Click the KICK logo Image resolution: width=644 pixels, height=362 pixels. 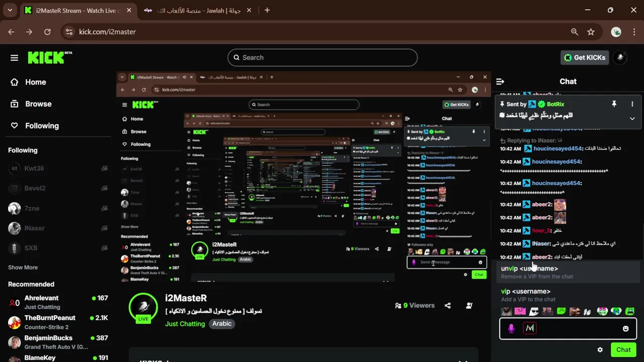(49, 57)
